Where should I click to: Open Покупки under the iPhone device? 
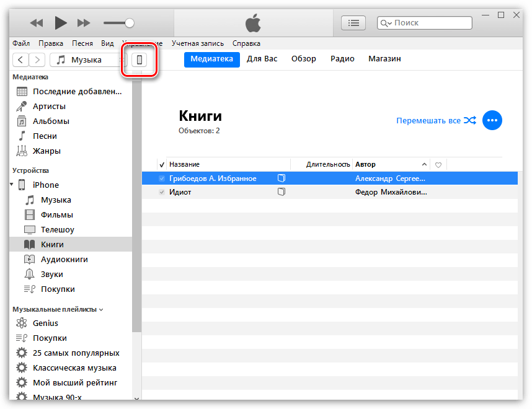click(x=71, y=289)
